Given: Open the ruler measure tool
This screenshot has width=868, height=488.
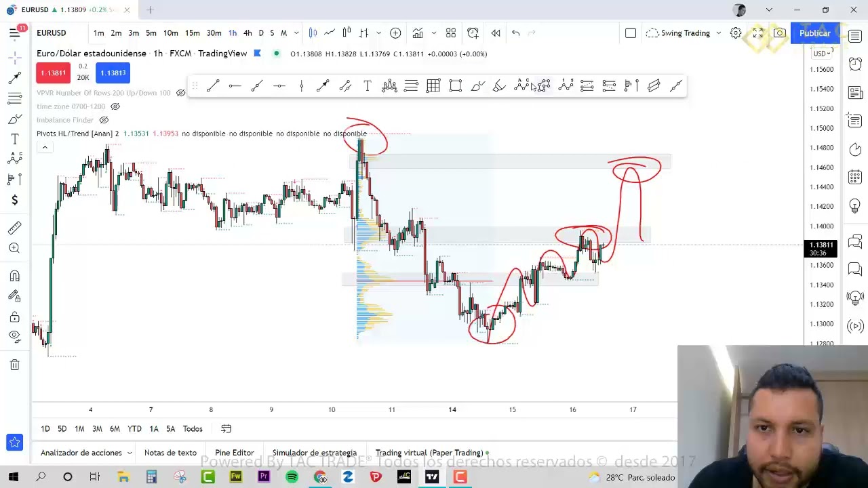Looking at the screenshot, I should click(x=14, y=228).
